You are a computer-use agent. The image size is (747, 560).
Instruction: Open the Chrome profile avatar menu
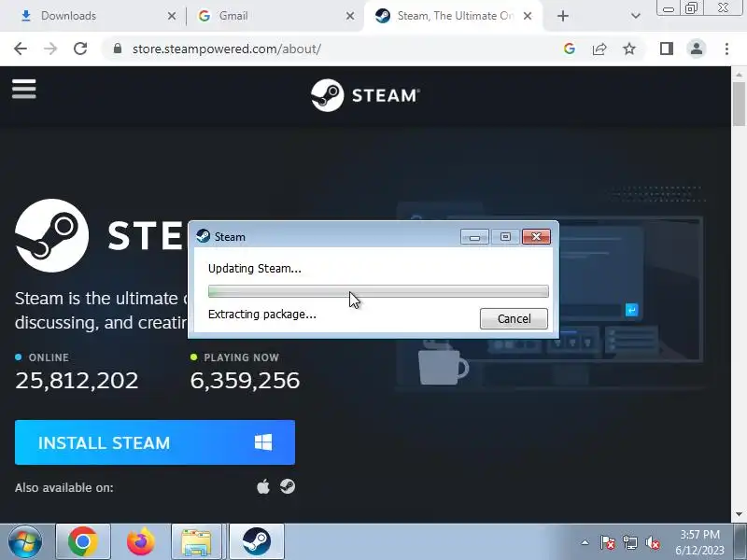point(697,49)
